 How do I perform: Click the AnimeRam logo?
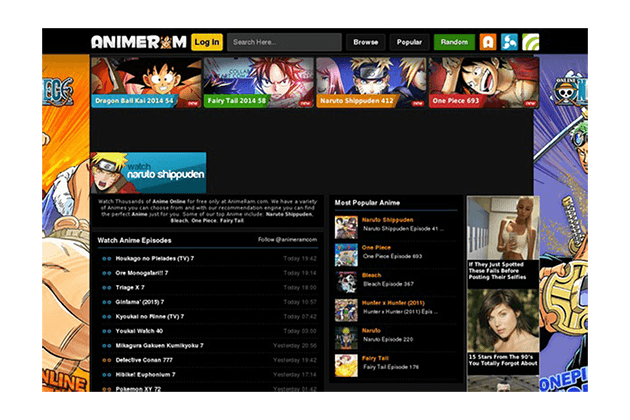pos(139,42)
